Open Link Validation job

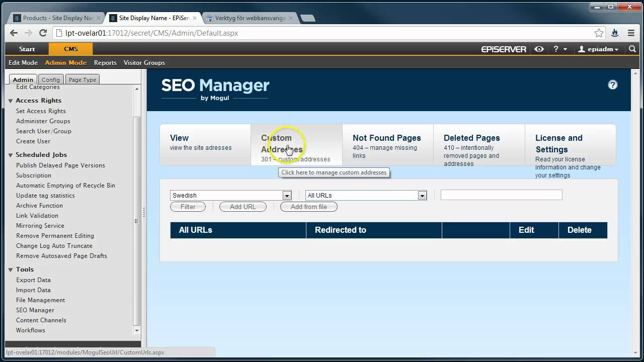coord(37,216)
